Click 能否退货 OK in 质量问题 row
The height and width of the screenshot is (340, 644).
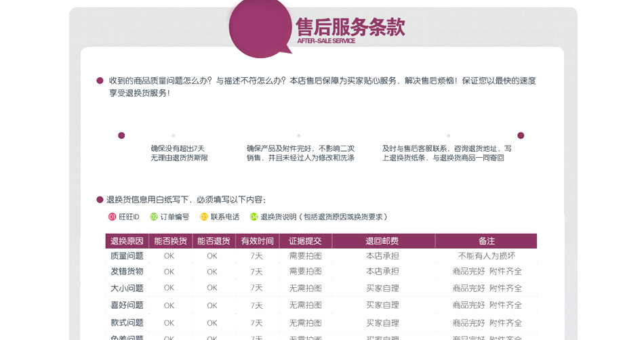pyautogui.click(x=212, y=256)
